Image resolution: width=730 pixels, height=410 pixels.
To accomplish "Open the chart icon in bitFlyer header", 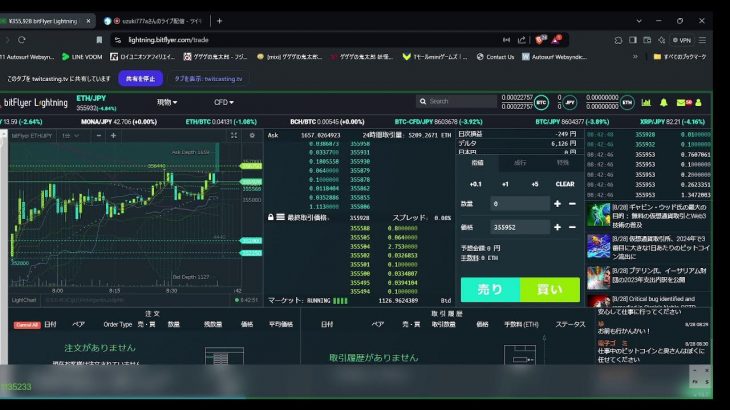I will point(646,102).
